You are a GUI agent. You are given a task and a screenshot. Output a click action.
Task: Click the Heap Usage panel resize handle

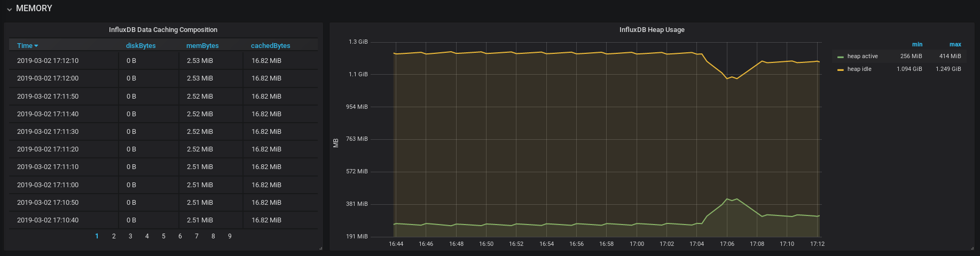pyautogui.click(x=973, y=248)
